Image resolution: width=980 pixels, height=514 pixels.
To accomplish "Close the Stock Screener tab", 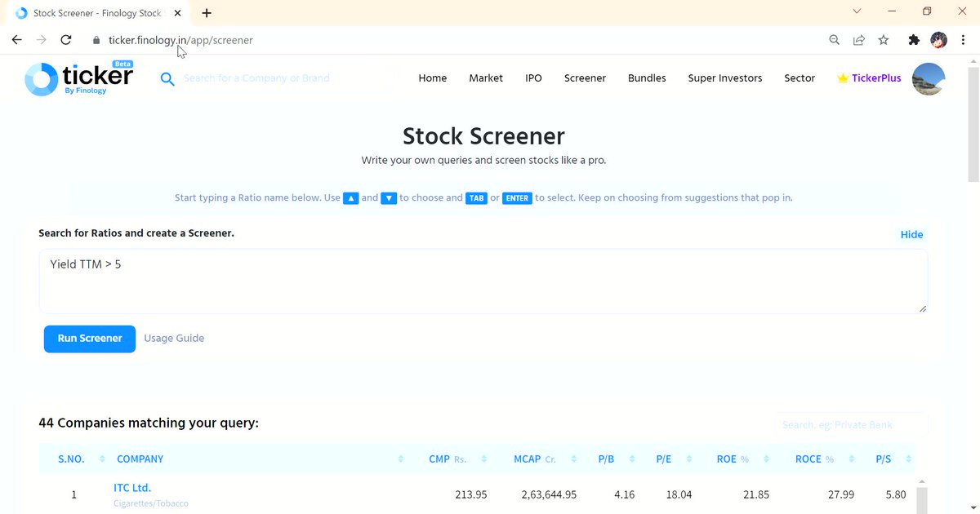I will pos(178,13).
